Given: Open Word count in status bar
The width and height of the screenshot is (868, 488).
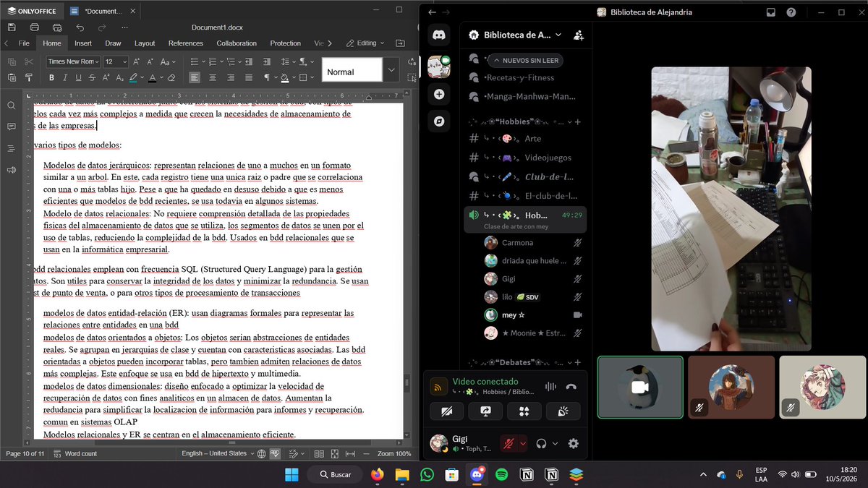Looking at the screenshot, I should click(x=75, y=453).
